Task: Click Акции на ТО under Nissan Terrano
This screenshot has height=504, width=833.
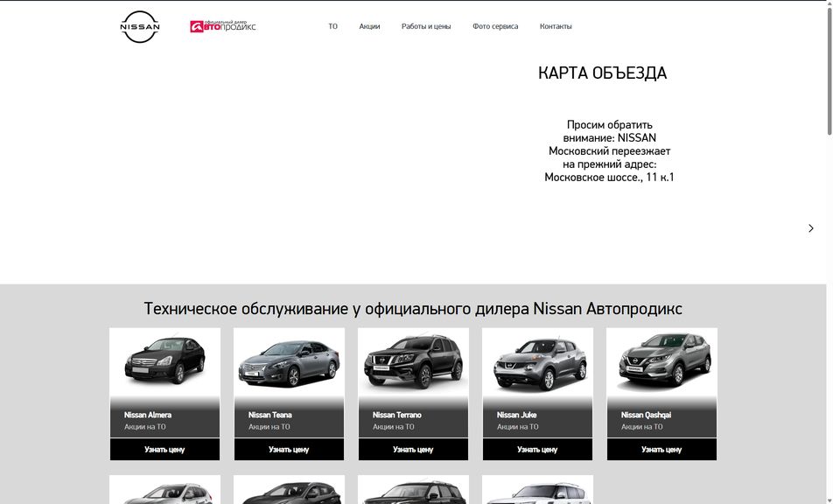Action: point(394,426)
